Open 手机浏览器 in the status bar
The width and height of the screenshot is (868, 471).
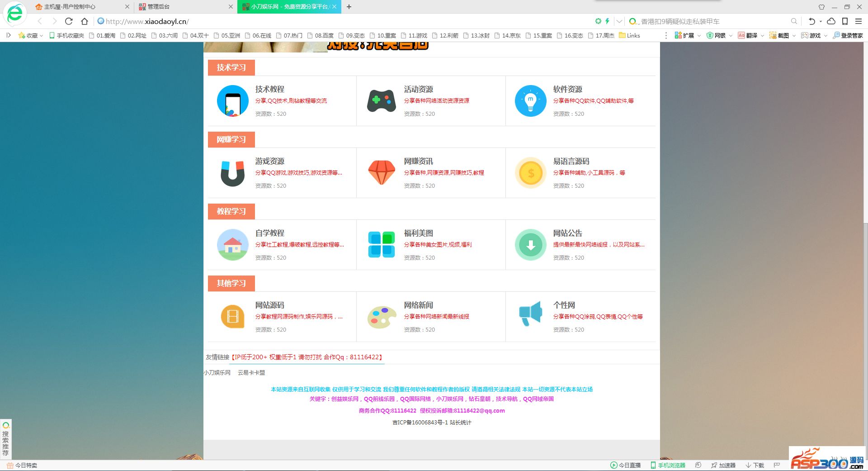point(668,465)
